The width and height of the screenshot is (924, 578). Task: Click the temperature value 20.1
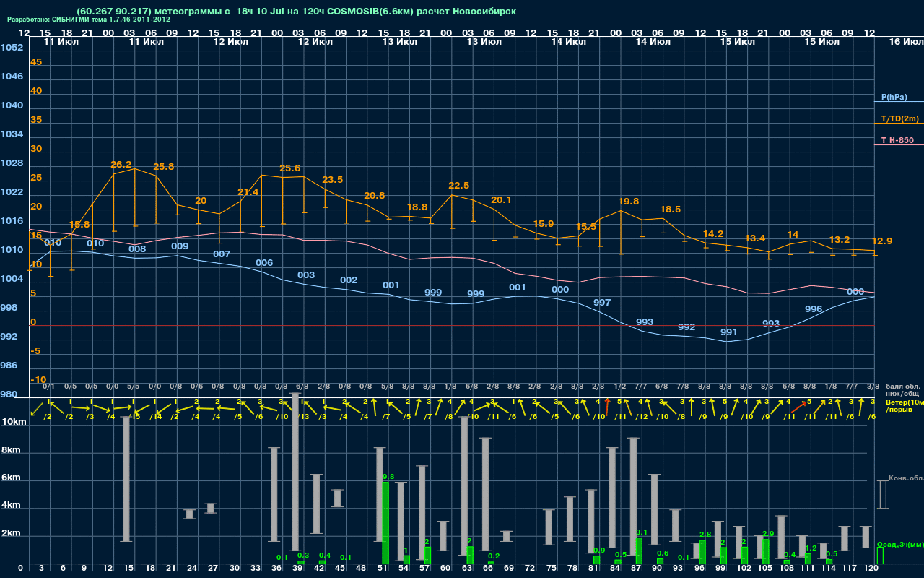pos(501,199)
